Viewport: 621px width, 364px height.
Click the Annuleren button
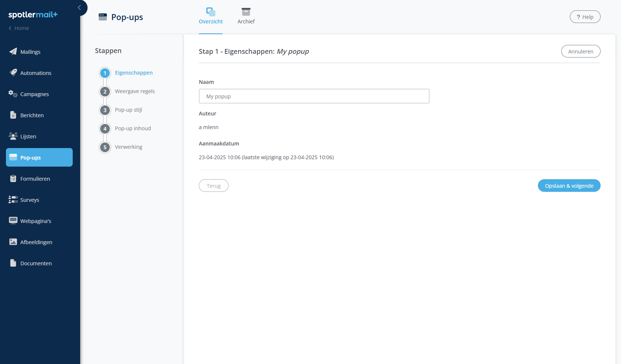coord(581,51)
